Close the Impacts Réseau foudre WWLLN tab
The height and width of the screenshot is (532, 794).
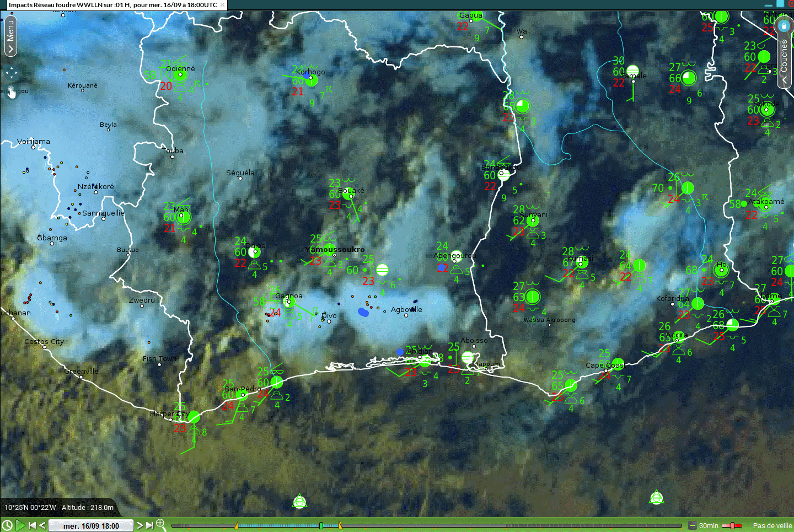[x=222, y=4]
